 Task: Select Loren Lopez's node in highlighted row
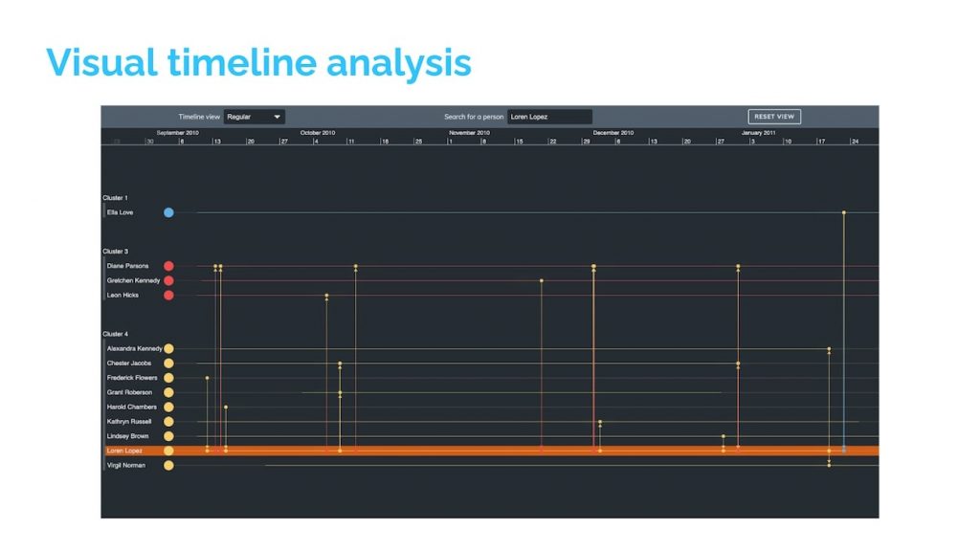pyautogui.click(x=168, y=450)
